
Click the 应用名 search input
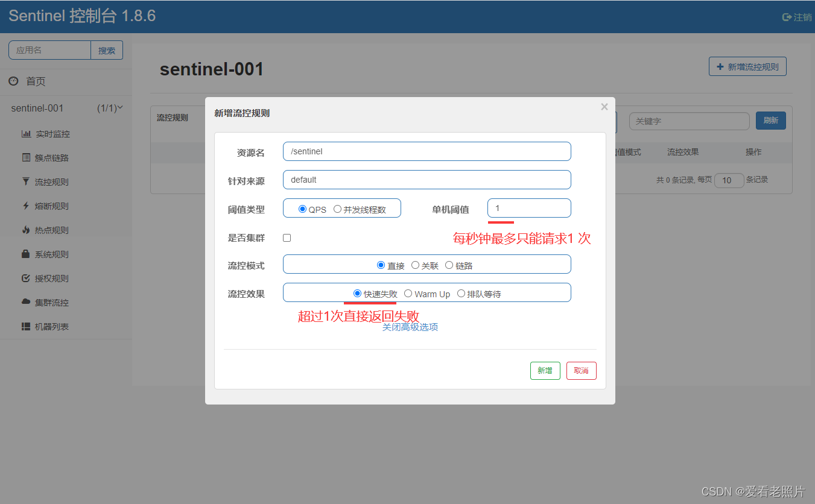[50, 50]
